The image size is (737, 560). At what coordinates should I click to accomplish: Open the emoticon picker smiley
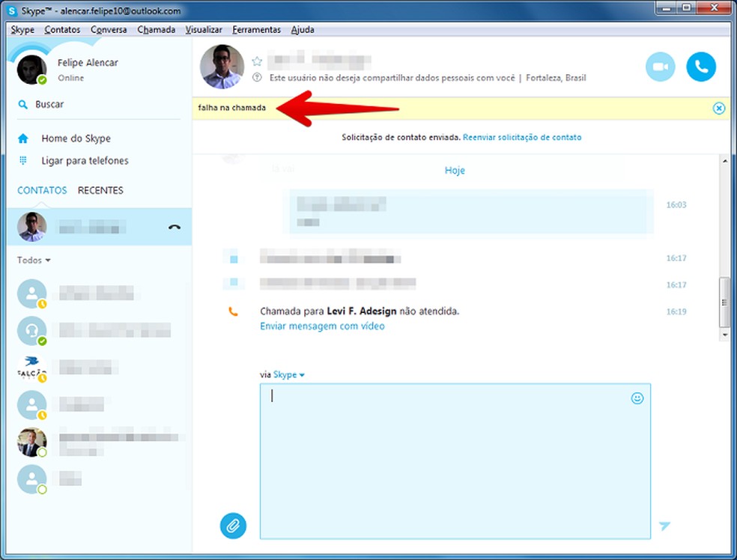coord(637,398)
